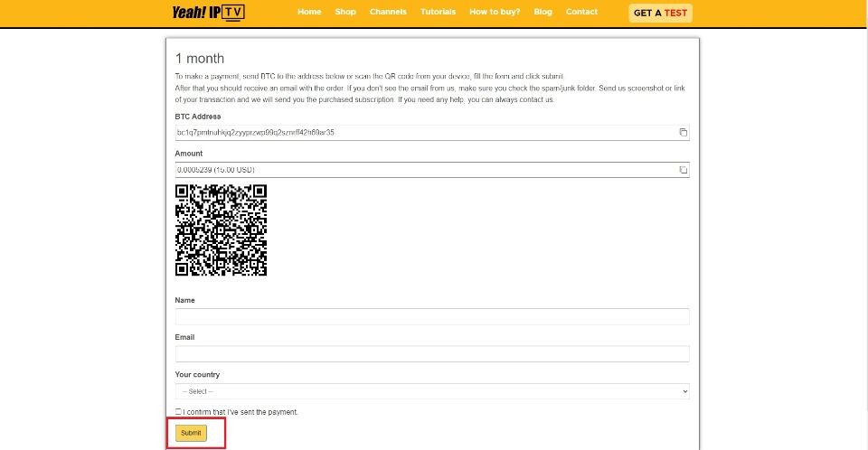868x450 pixels.
Task: Open the Contact page
Action: point(581,12)
